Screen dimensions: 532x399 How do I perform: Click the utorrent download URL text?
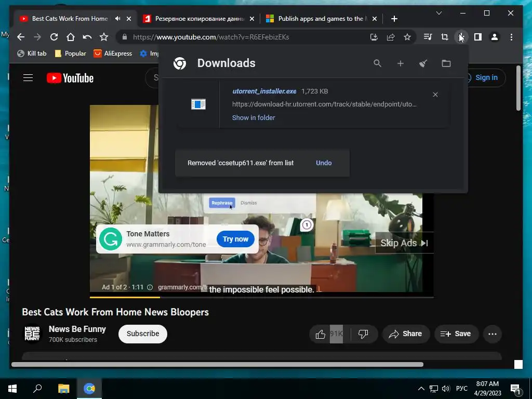(324, 104)
